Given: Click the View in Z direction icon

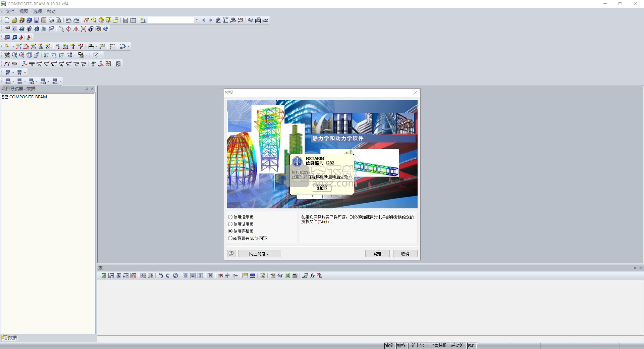Looking at the screenshot, I should point(61,55).
